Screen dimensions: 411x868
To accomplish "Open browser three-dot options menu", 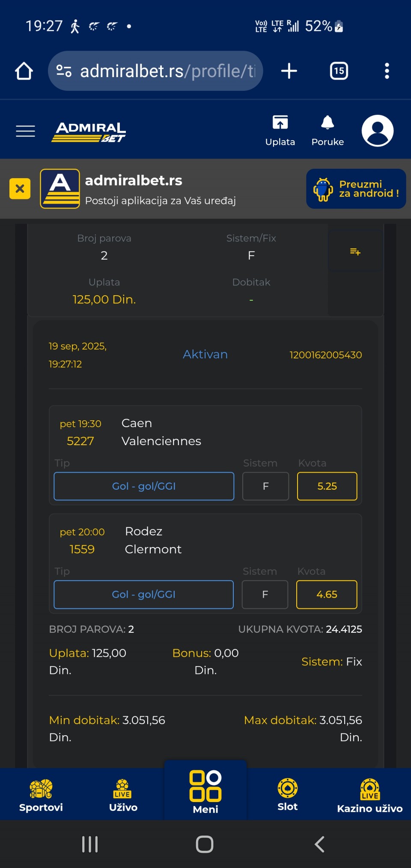I will coord(387,71).
